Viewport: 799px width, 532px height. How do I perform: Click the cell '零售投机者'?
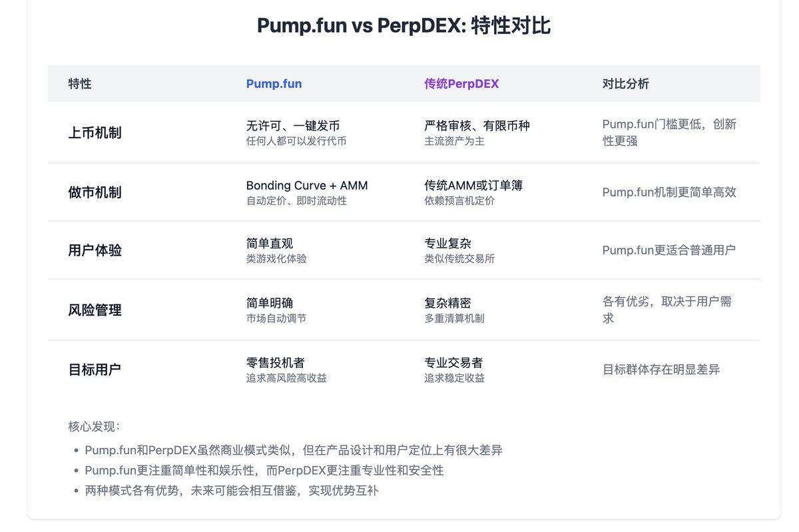tap(275, 362)
